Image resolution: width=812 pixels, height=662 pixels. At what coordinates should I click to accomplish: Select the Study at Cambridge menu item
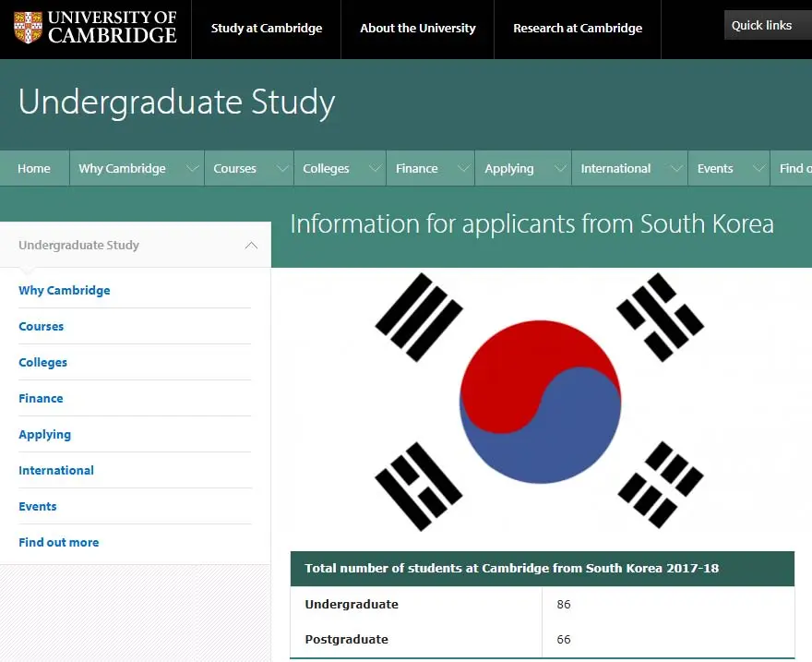coord(267,28)
